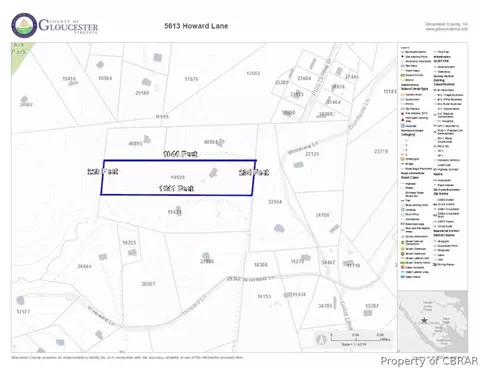Click parcel label 40894
Screen dimensions: 480x368
coord(211,142)
